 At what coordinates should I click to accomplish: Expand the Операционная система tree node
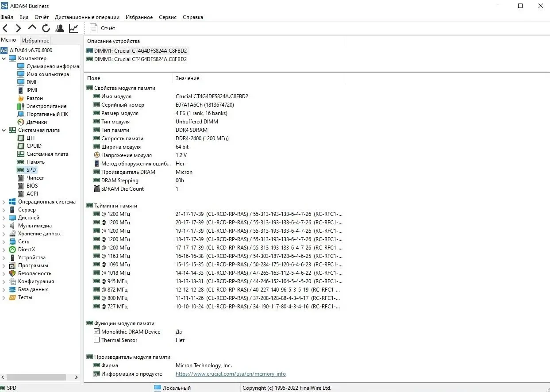coord(4,202)
